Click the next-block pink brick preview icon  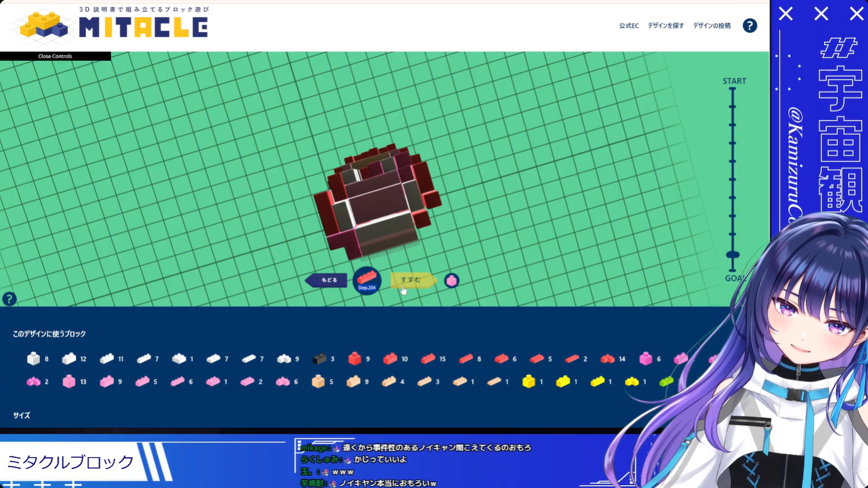tap(451, 280)
